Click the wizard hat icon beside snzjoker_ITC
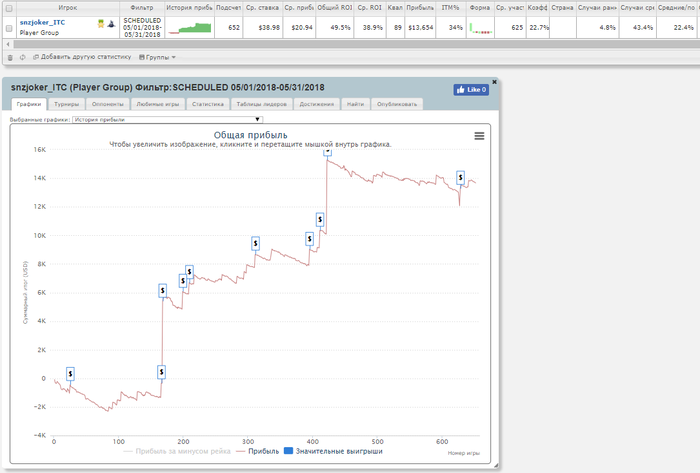Viewport: 700px width, 473px height. 111,24
